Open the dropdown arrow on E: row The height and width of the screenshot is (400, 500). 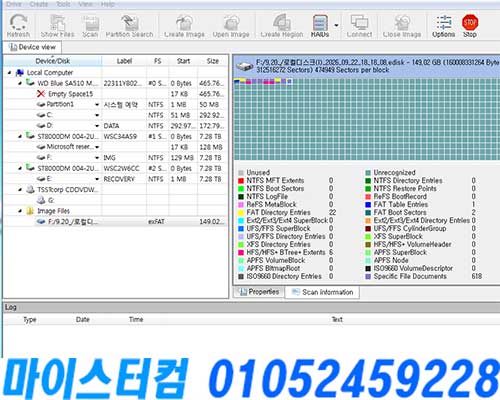(x=97, y=179)
